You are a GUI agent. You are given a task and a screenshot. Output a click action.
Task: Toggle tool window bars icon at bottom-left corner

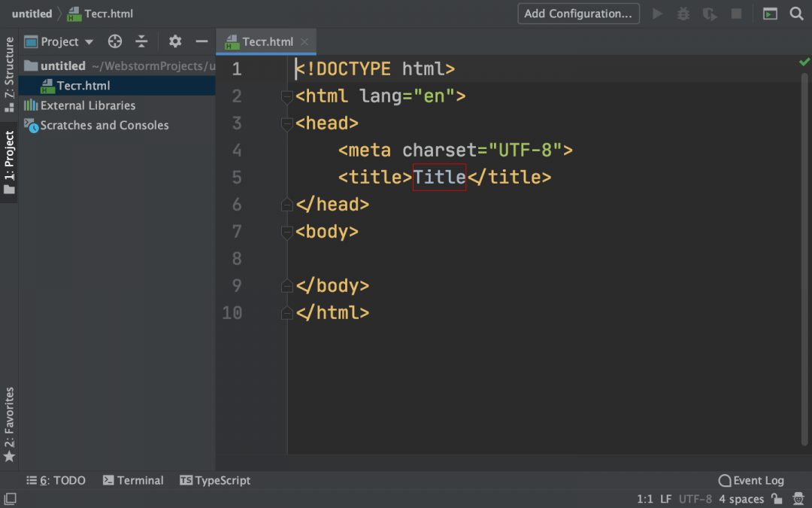[x=10, y=499]
